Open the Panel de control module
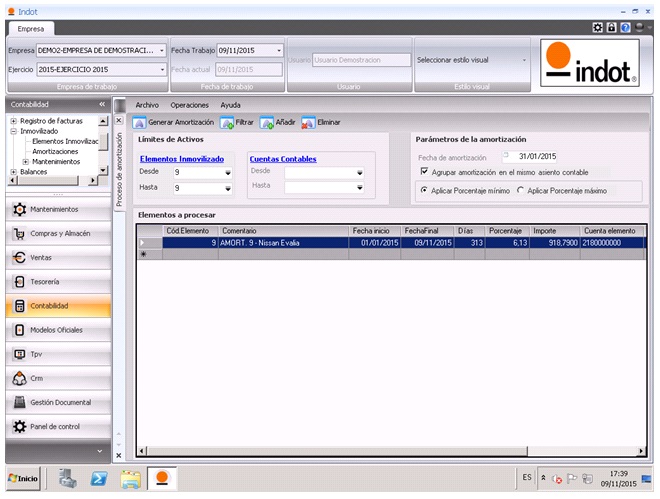Viewport: 660px width, 499px height. pyautogui.click(x=57, y=426)
